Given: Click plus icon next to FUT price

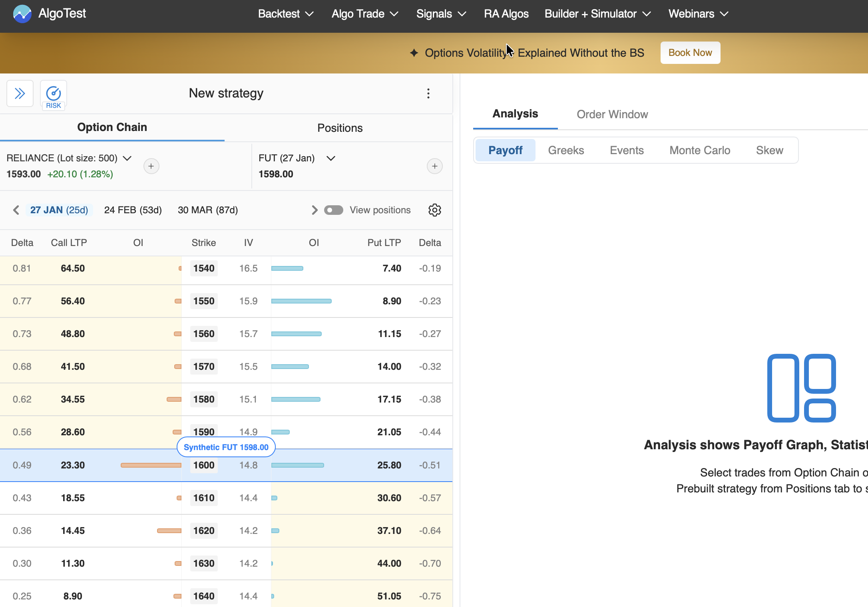Looking at the screenshot, I should (x=434, y=166).
